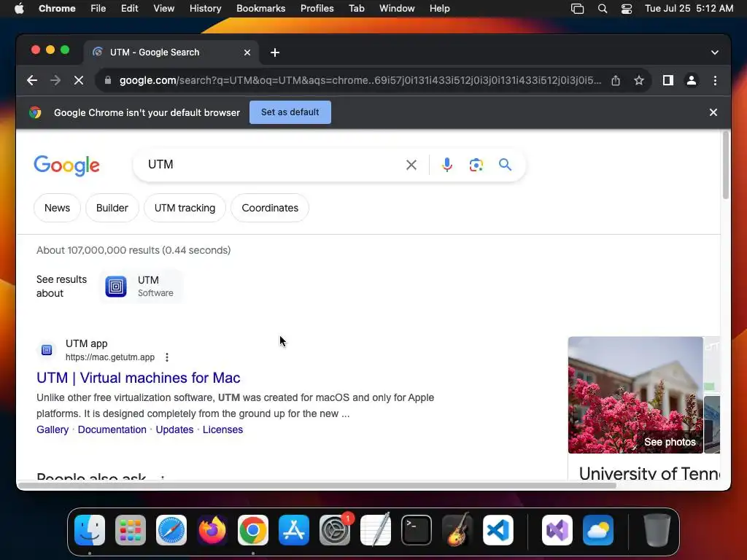The width and height of the screenshot is (747, 560).
Task: Open Finder from the Dock
Action: [x=90, y=530]
